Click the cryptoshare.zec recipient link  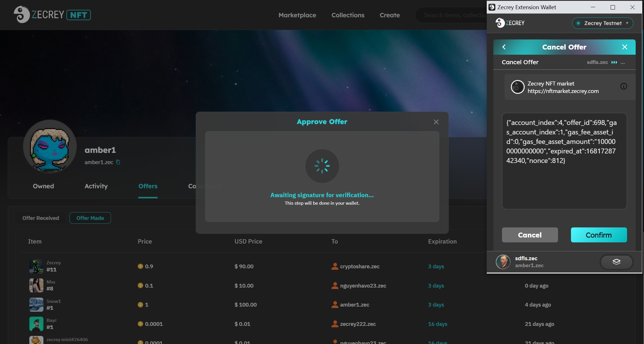359,266
